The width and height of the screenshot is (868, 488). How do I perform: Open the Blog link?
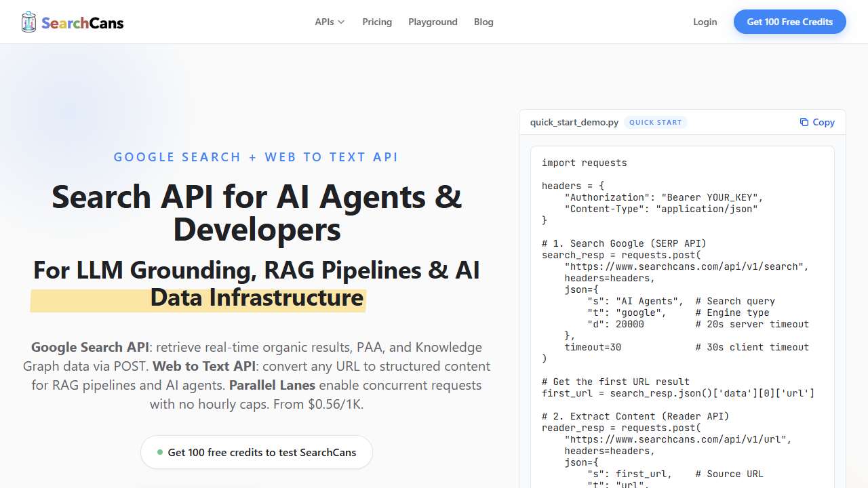click(x=484, y=22)
